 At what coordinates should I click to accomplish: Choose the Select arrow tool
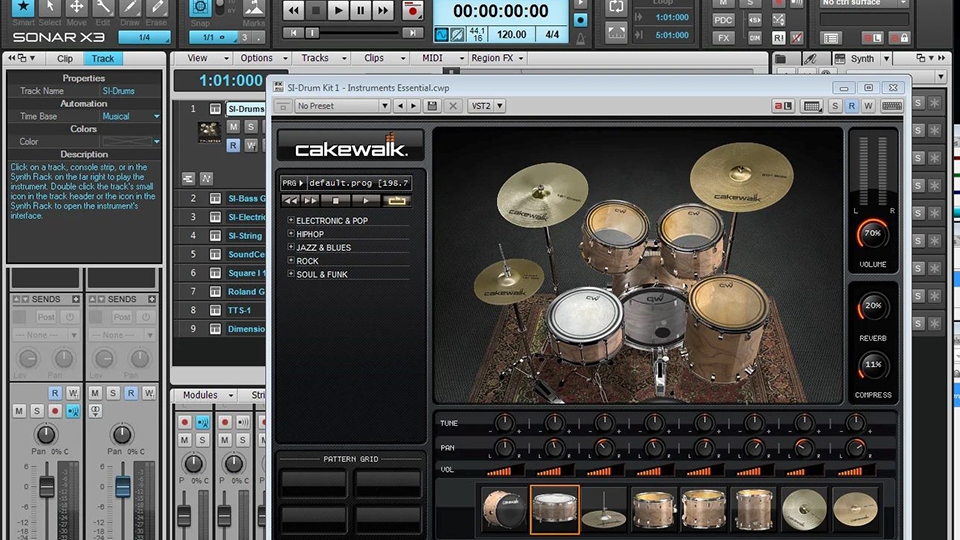pyautogui.click(x=50, y=7)
